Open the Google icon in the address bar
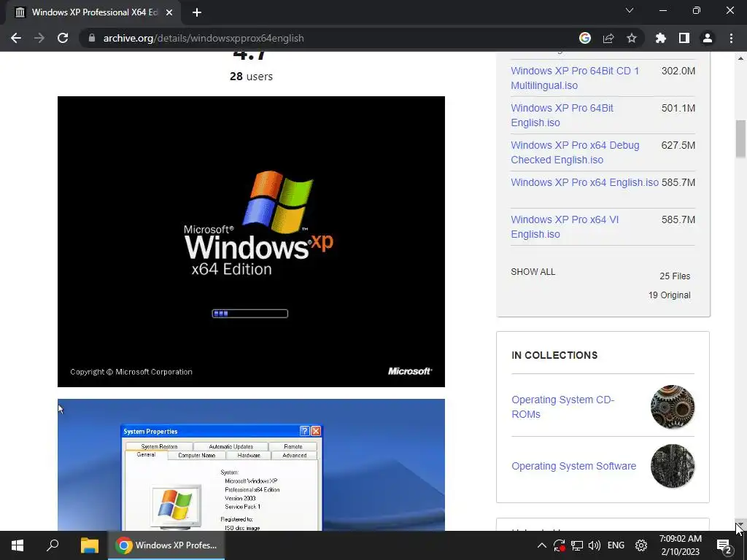Screen dimensions: 747x560 point(585,38)
